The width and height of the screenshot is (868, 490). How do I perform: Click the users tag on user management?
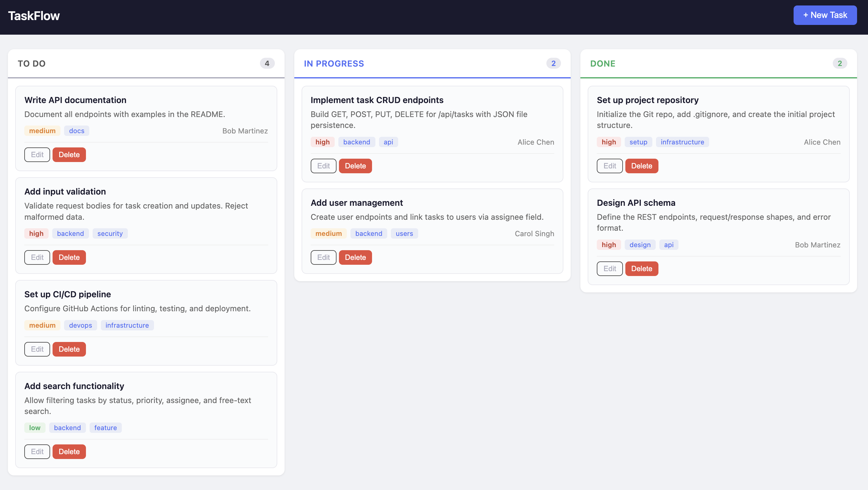pos(404,234)
